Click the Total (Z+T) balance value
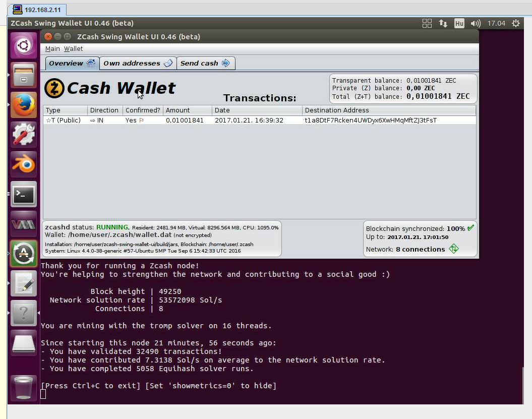The image size is (532, 419). pos(438,96)
